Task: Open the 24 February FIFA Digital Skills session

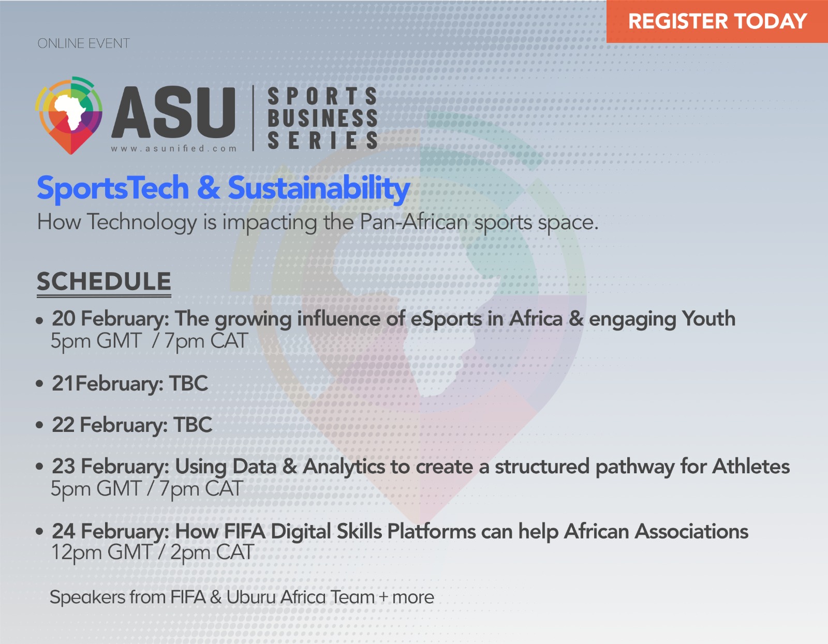Action: (400, 531)
